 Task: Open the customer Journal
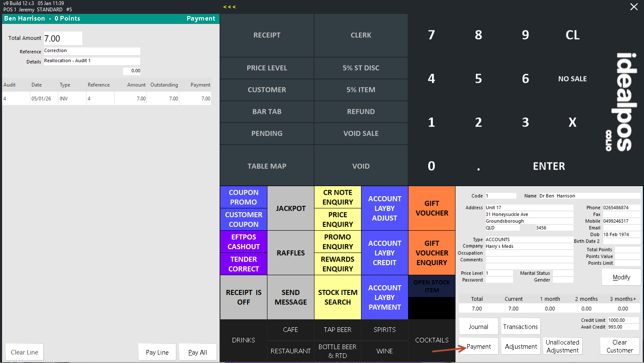coord(478,326)
